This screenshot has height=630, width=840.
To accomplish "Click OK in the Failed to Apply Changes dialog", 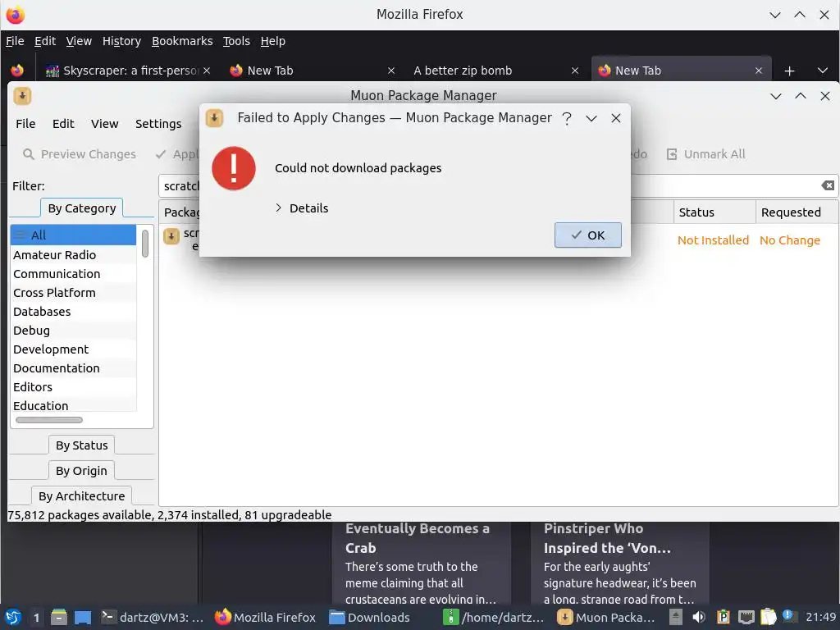I will coord(587,235).
